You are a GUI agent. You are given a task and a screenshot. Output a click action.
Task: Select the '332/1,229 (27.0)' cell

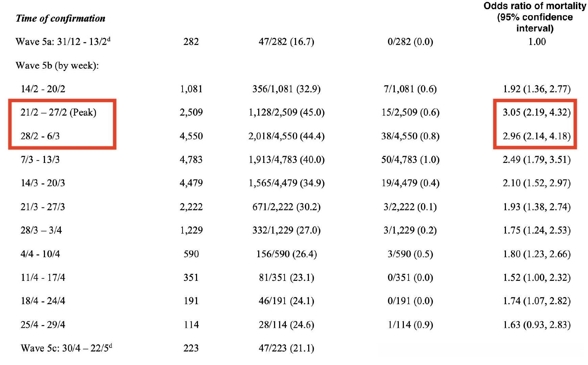click(287, 230)
